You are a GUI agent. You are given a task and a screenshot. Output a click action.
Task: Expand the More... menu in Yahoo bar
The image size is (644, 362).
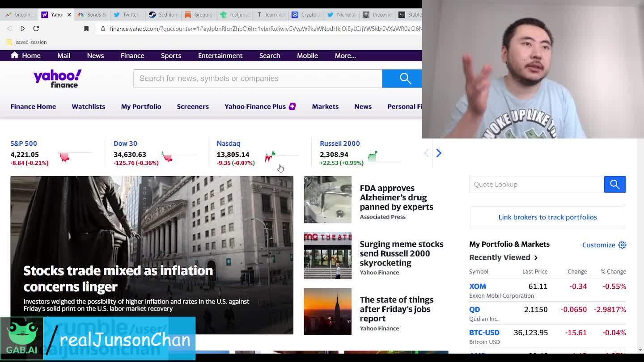tap(345, 55)
